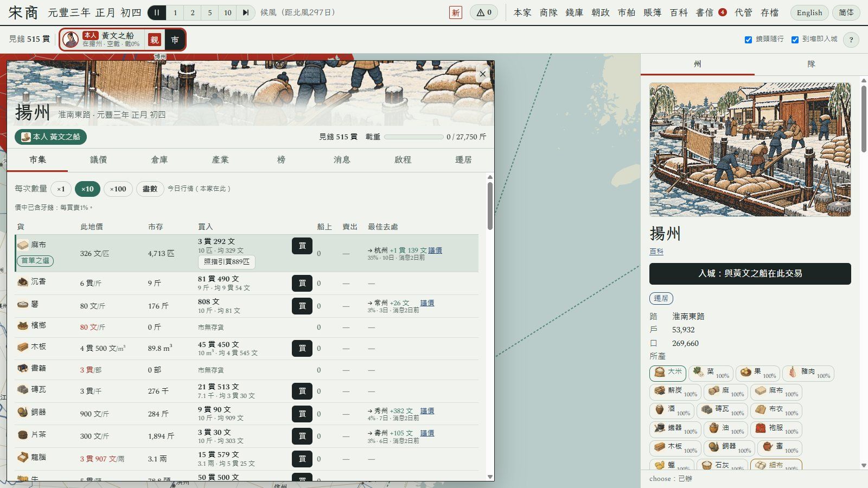Viewport: 868px width, 488px height.
Task: Click the 入城 trade button
Action: (x=750, y=274)
